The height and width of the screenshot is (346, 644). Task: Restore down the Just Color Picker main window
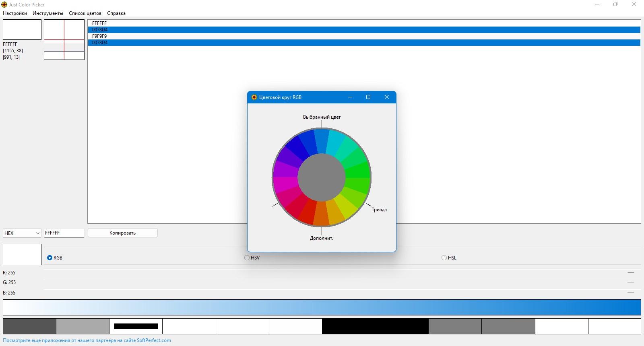coord(615,4)
